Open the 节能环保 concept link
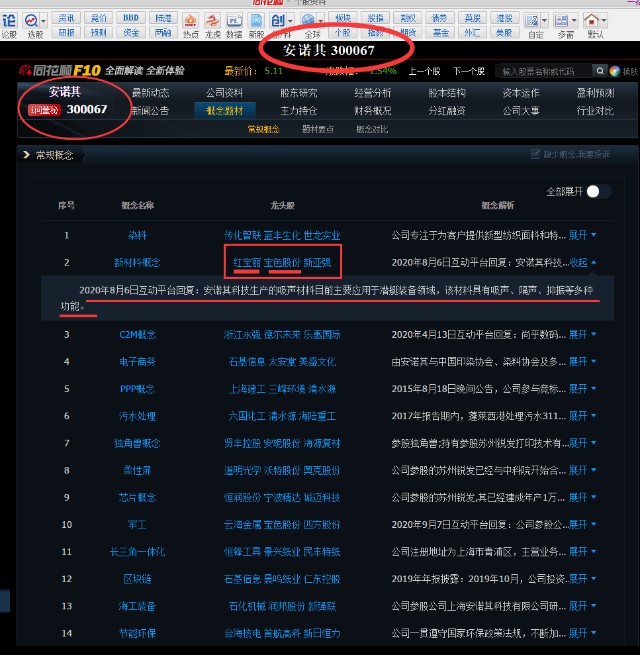This screenshot has height=655, width=640. coord(137,633)
